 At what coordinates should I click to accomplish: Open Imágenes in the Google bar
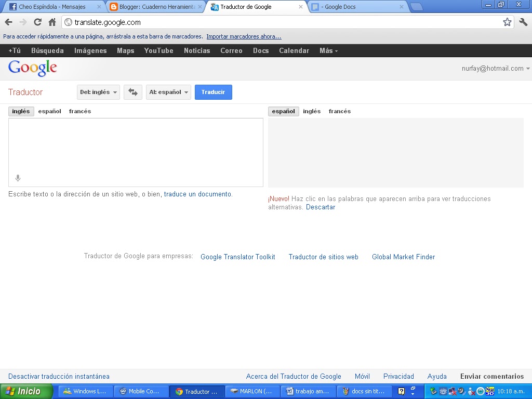click(90, 50)
